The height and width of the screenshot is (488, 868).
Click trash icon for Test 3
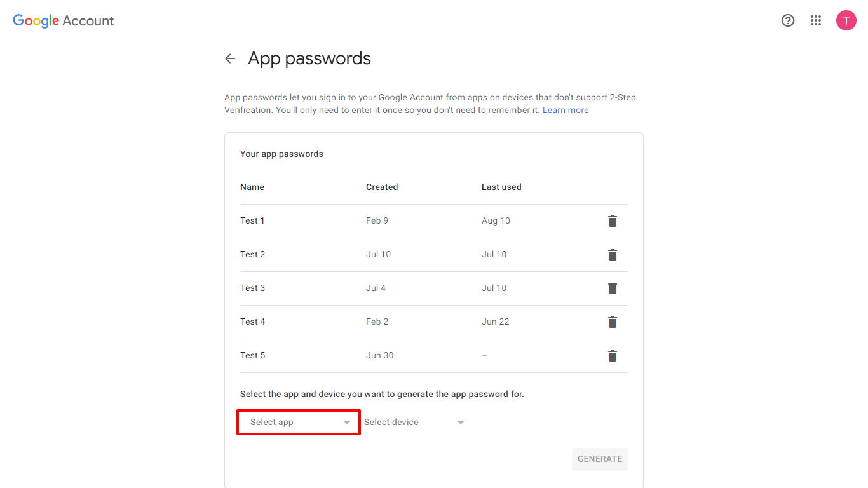612,288
